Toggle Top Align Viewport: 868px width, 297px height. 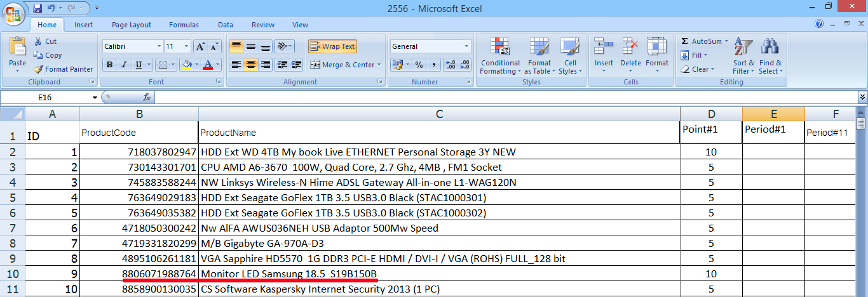236,46
